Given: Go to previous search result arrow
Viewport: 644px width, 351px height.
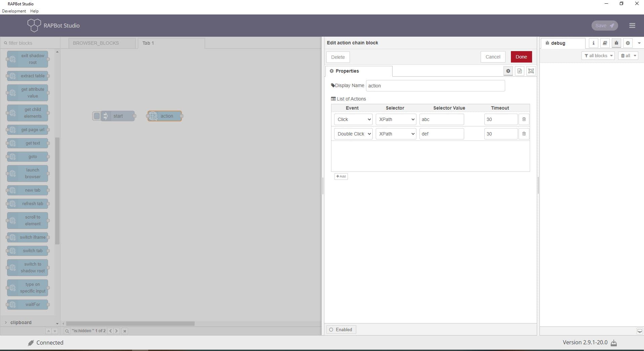Looking at the screenshot, I should [x=111, y=331].
